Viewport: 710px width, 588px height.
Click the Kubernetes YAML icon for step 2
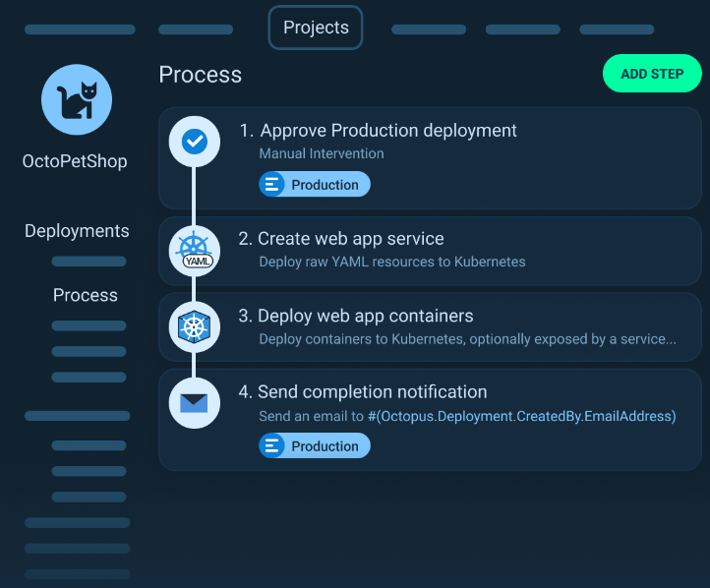195,251
